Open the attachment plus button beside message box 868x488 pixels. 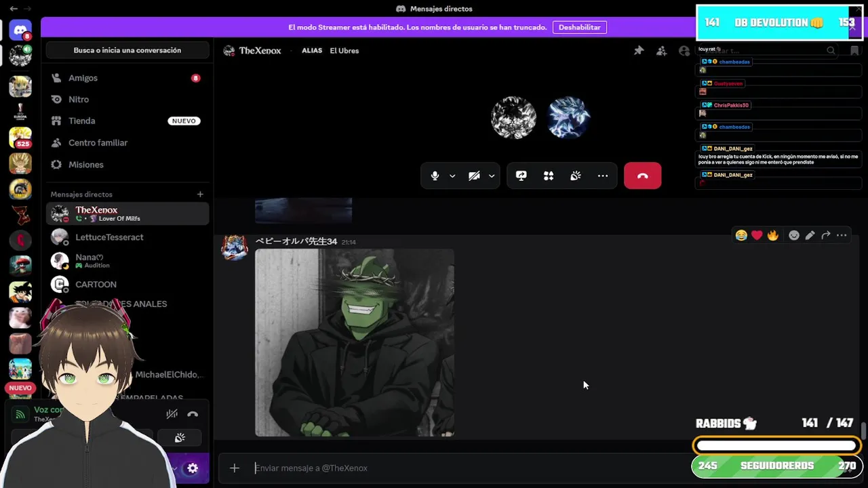click(234, 468)
